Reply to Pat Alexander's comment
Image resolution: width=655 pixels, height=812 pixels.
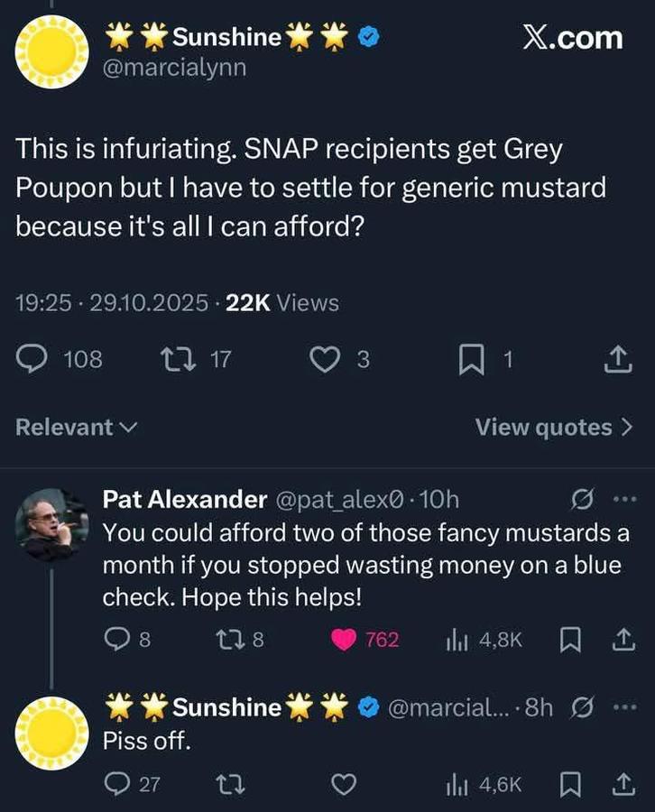pos(116,640)
